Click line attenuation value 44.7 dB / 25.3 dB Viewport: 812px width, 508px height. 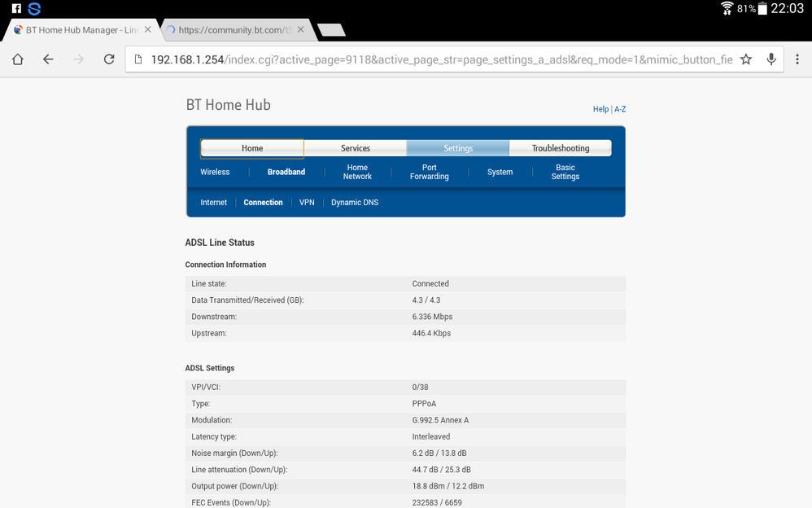click(x=441, y=470)
